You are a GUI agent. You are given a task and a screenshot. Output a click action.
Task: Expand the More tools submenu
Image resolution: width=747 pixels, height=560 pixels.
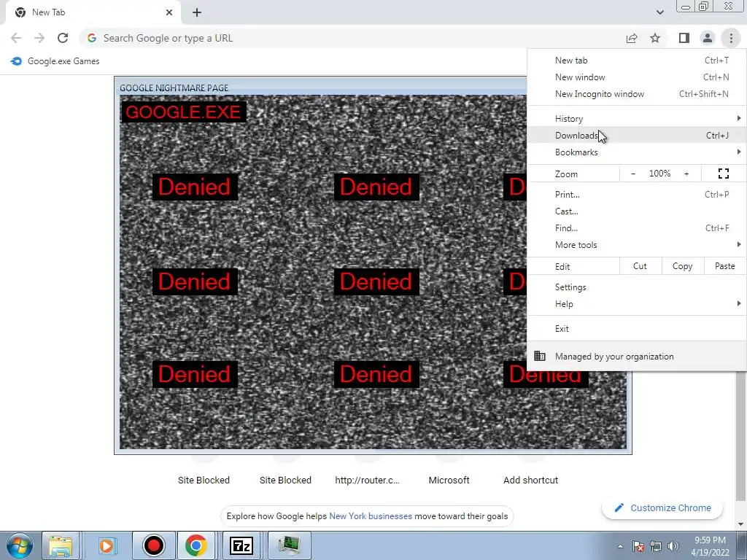point(636,245)
